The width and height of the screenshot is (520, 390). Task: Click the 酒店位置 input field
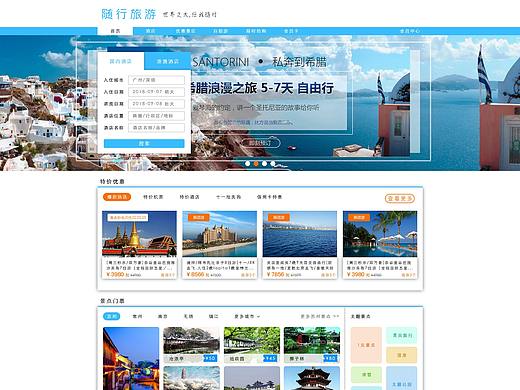click(x=156, y=116)
